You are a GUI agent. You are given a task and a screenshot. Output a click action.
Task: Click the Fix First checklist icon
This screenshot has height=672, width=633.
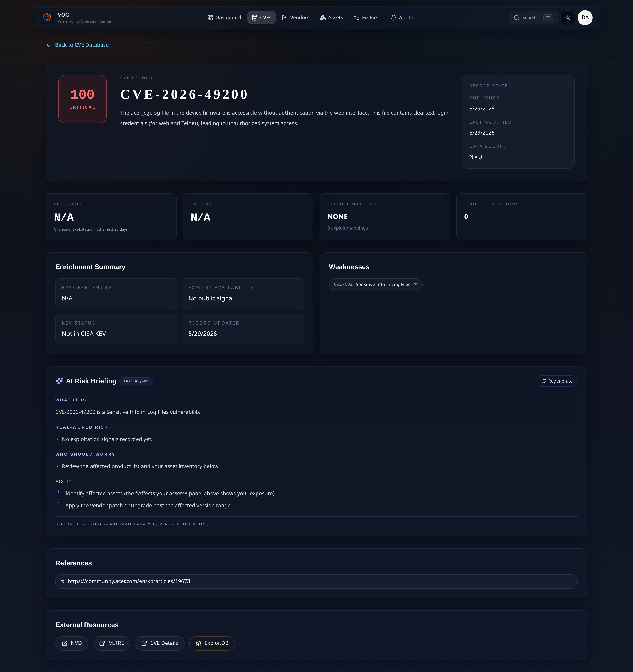[357, 18]
